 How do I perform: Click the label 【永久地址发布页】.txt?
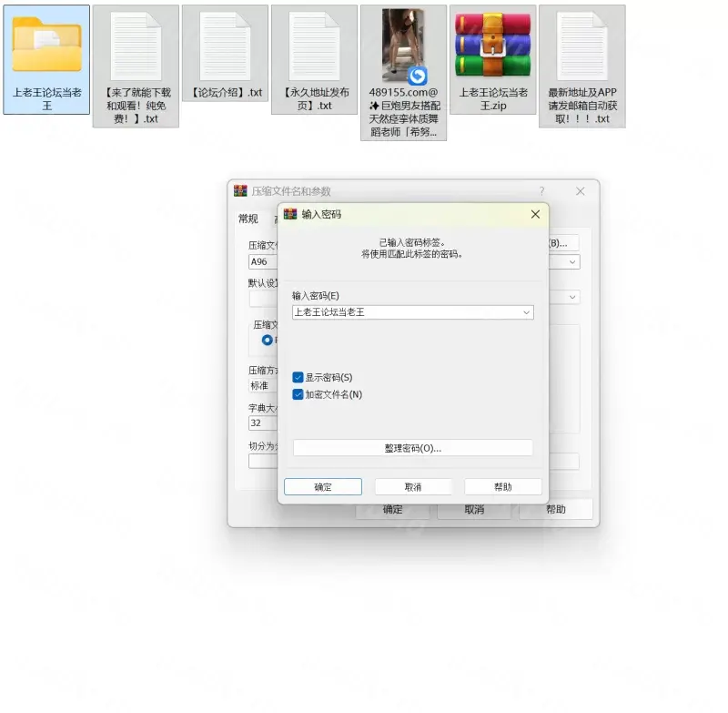(x=314, y=99)
